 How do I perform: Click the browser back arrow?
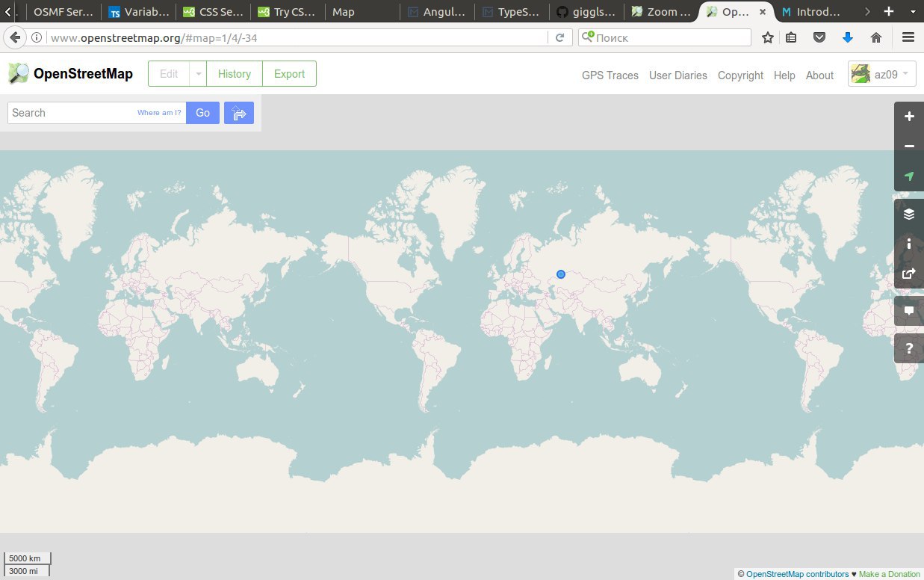(x=14, y=37)
